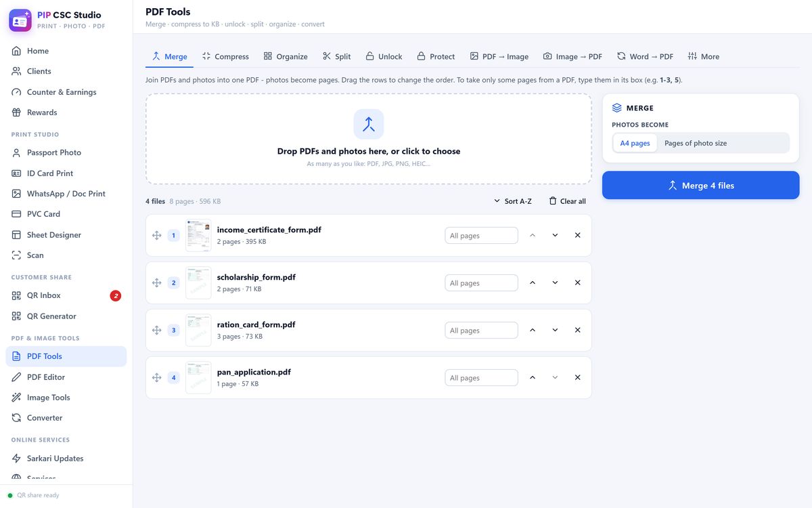Open the pan_application.pdf thumbnail
Screen dimensions: 812x508
click(x=198, y=377)
